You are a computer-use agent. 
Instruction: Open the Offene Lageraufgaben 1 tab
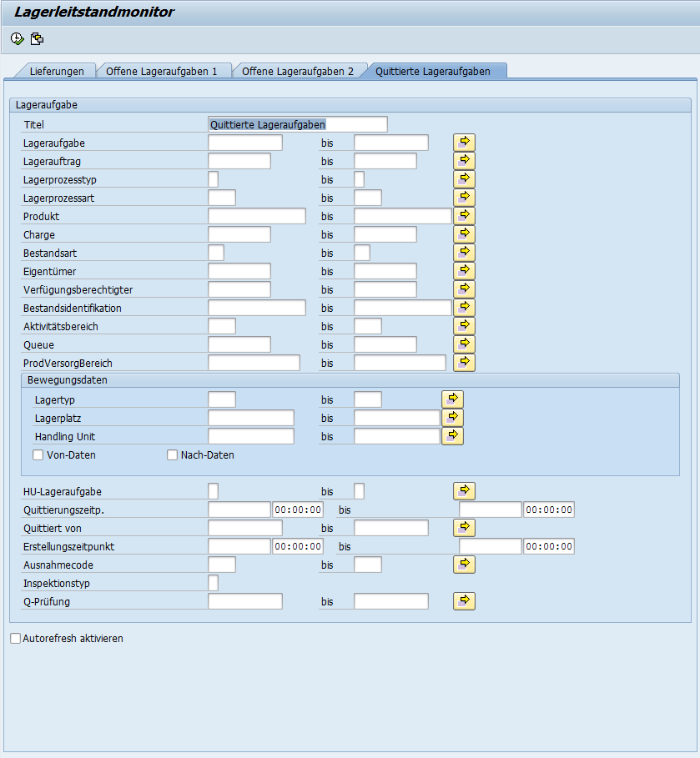[161, 72]
